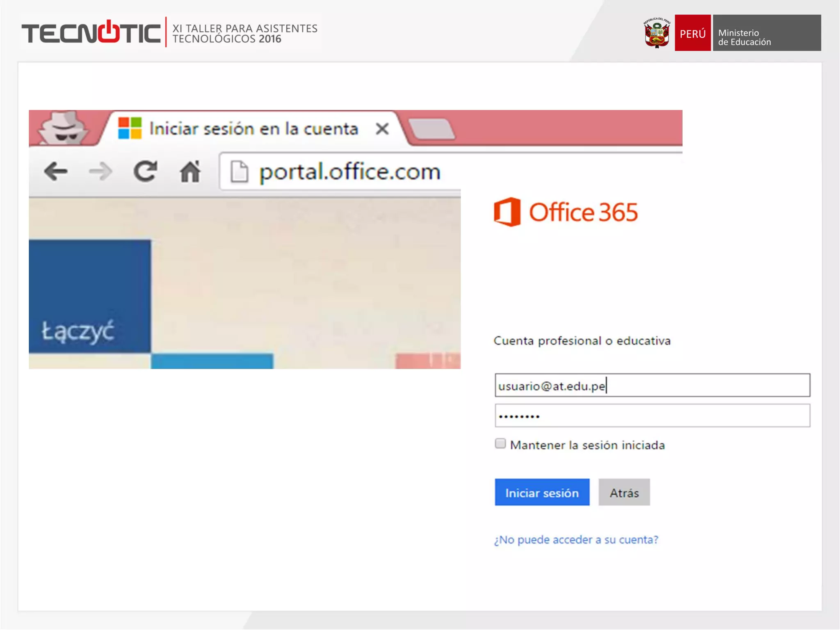Enable Mantener la sesión iniciada checkbox
Image resolution: width=840 pixels, height=630 pixels.
click(x=500, y=444)
